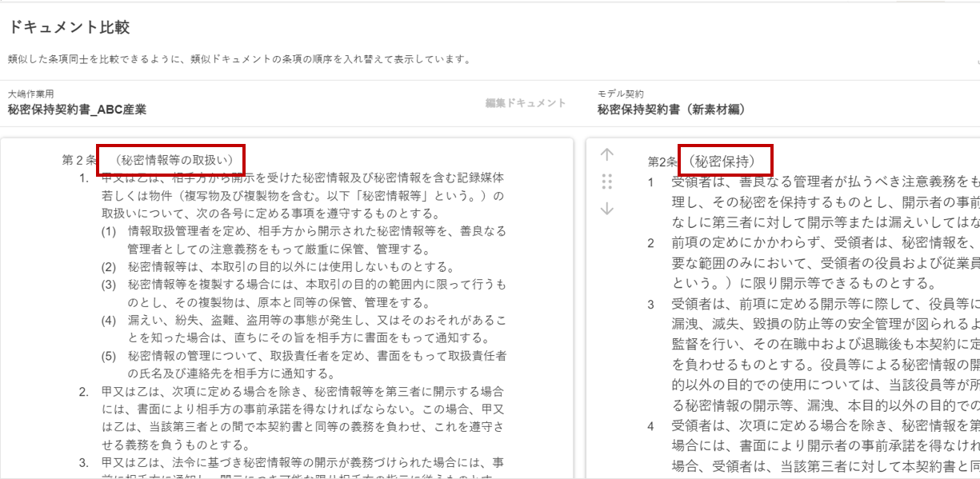This screenshot has height=479, width=980.
Task: Click the highlighted （秘密保持） heading
Action: [725, 160]
